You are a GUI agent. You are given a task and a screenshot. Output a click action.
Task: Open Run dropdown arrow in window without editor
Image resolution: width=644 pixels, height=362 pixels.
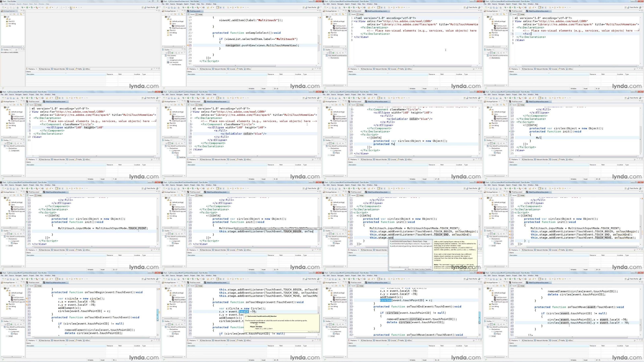[x=30, y=7]
